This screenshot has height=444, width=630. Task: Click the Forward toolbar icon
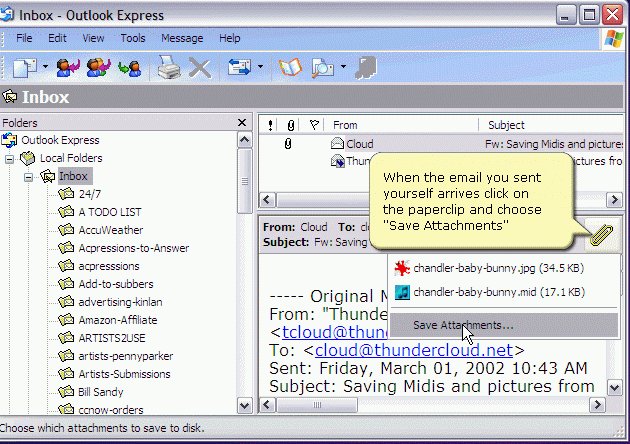pyautogui.click(x=129, y=68)
